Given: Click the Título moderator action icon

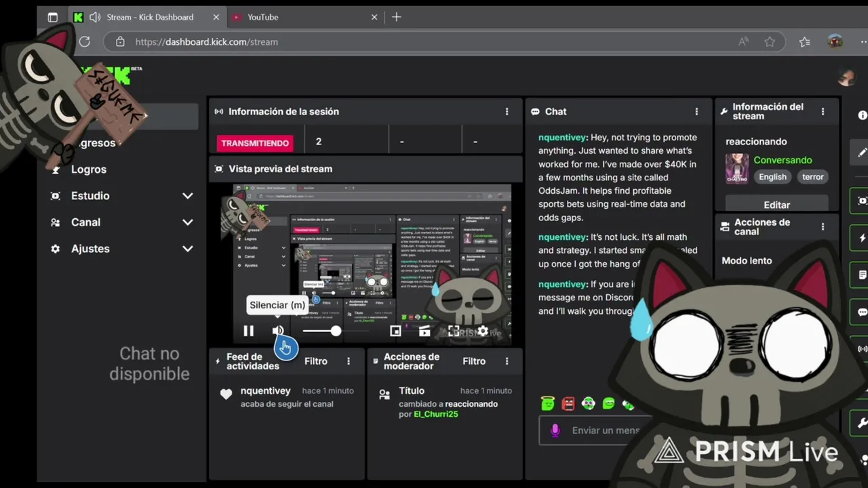Looking at the screenshot, I should tap(384, 394).
